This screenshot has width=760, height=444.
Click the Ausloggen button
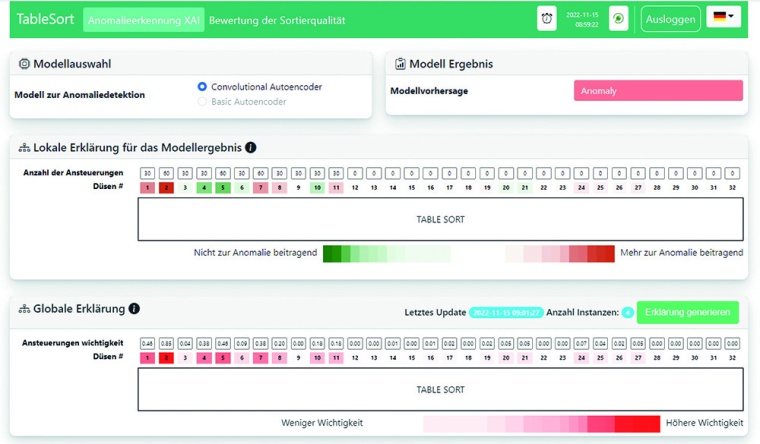[669, 19]
